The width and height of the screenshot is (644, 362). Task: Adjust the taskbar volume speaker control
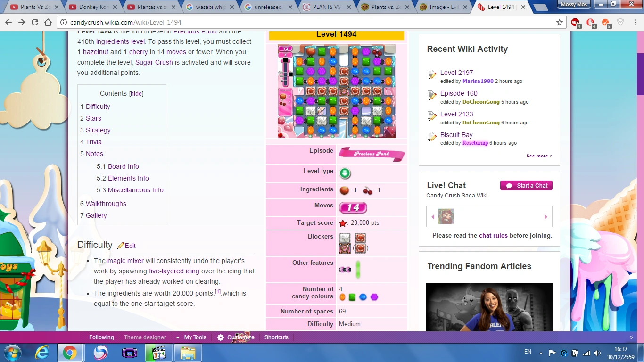597,353
